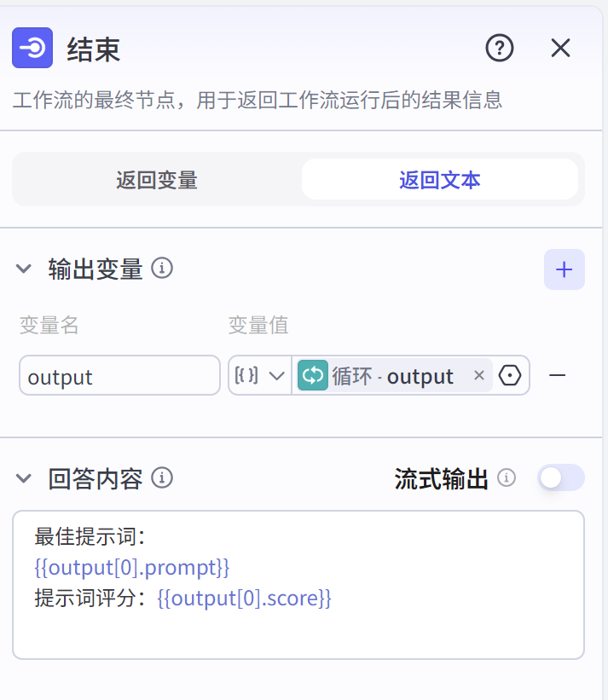The width and height of the screenshot is (608, 700).
Task: Open help for the 结束 node
Action: (x=500, y=48)
